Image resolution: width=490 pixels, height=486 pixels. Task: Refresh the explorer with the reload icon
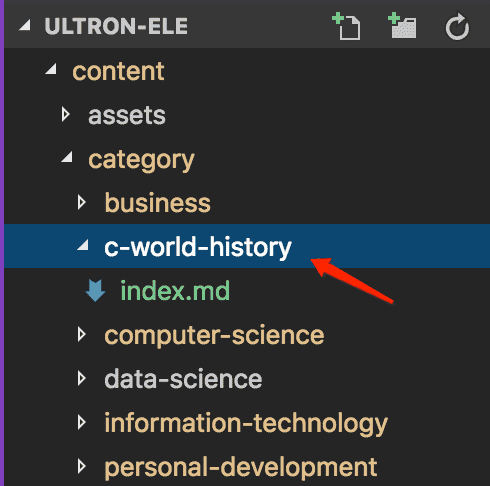tap(457, 27)
